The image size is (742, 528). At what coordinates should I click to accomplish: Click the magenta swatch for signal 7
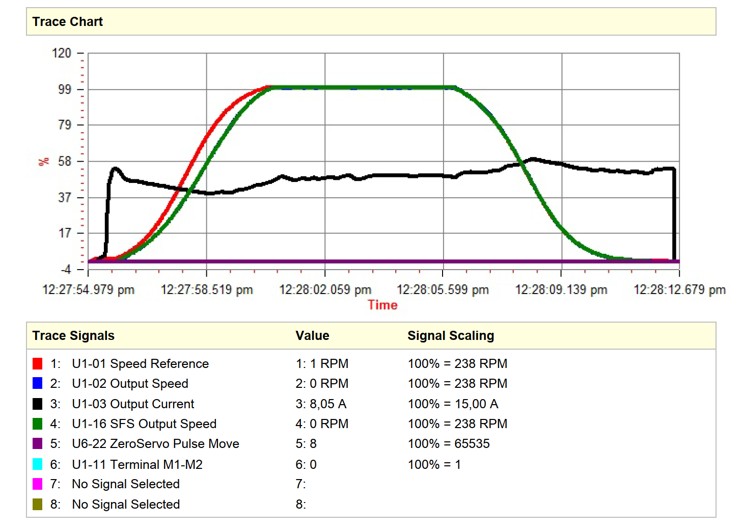[38, 484]
